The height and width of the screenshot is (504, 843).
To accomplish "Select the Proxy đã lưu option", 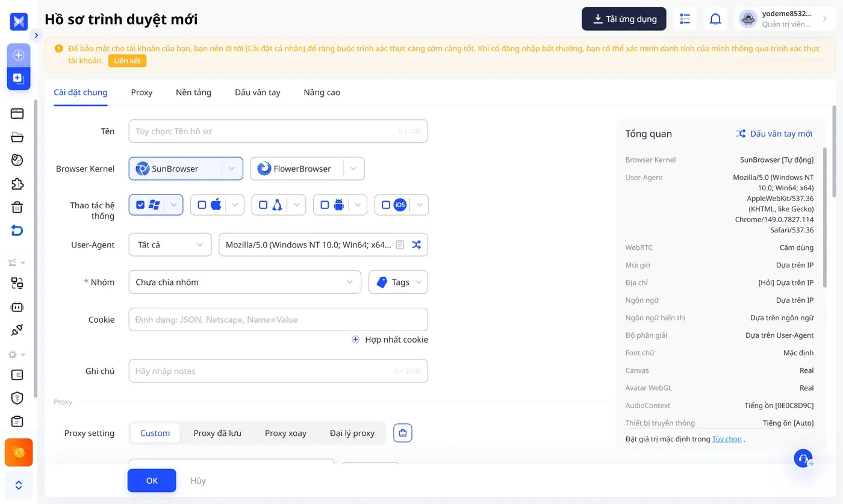I will point(217,433).
